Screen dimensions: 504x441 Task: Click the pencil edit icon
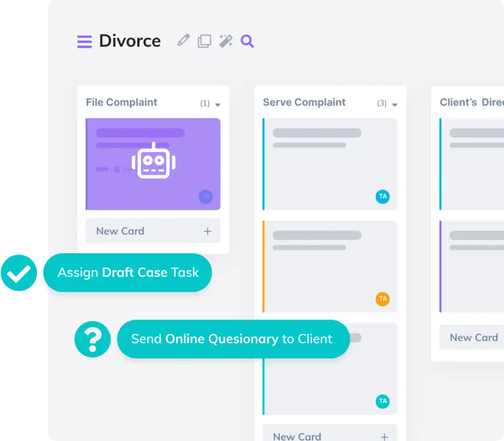(183, 41)
